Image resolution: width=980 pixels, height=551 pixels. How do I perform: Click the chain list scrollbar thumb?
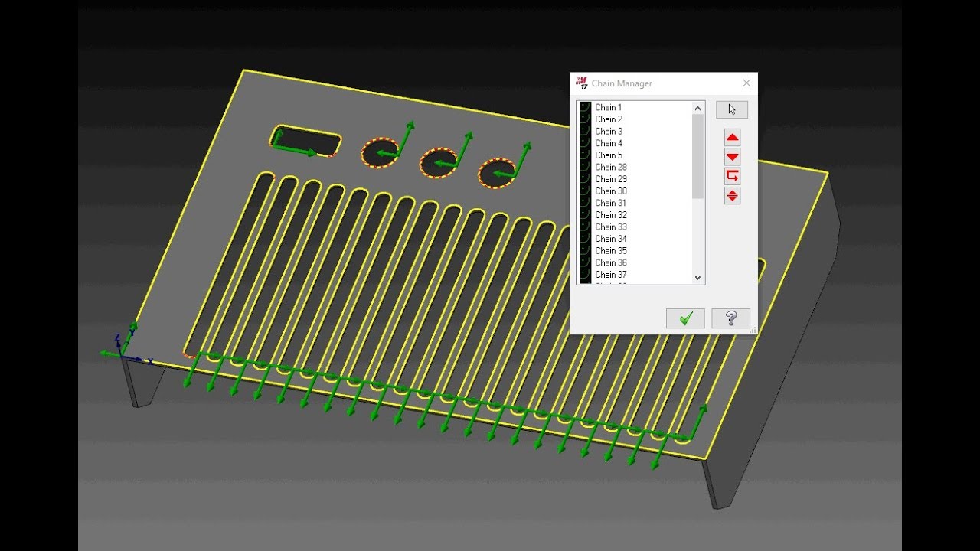697,156
